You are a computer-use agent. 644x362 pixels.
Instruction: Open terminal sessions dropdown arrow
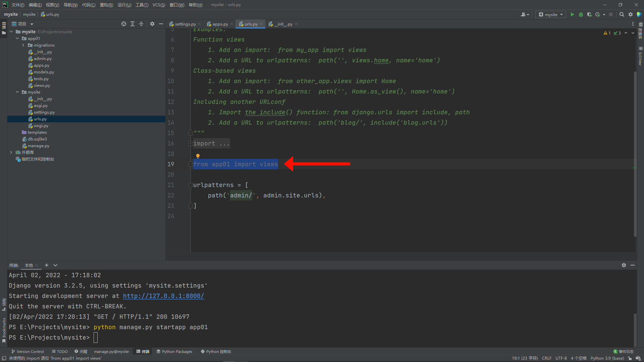(x=55, y=265)
